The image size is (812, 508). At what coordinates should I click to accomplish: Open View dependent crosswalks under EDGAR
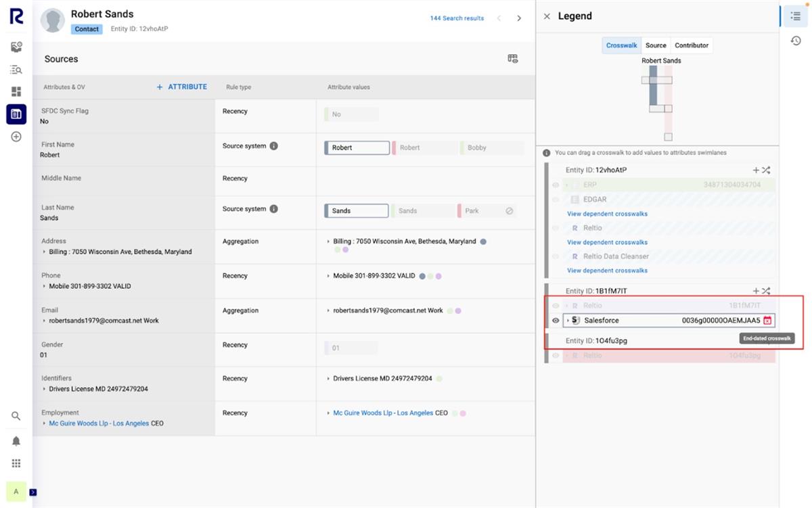coord(607,214)
